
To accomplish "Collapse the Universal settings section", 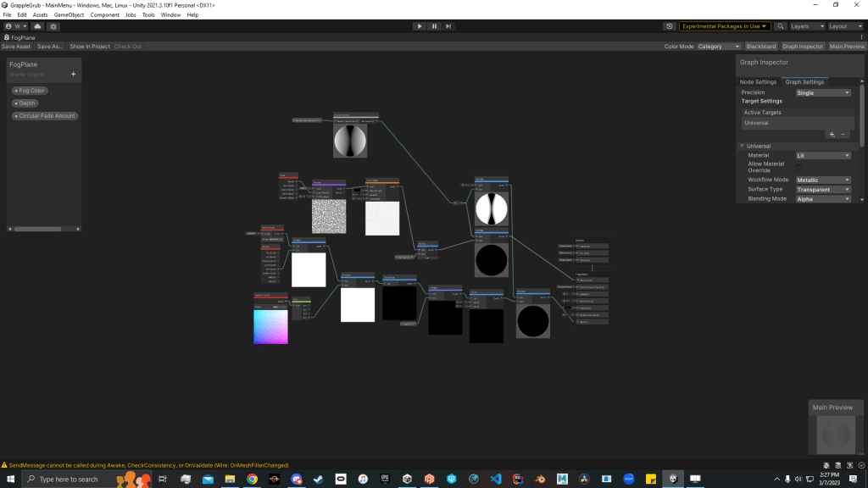I will [x=743, y=146].
